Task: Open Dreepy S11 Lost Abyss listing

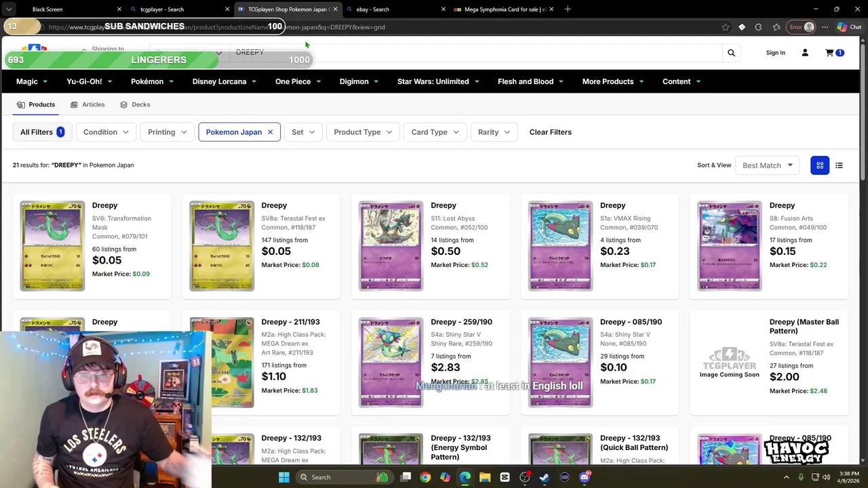Action: [x=431, y=246]
